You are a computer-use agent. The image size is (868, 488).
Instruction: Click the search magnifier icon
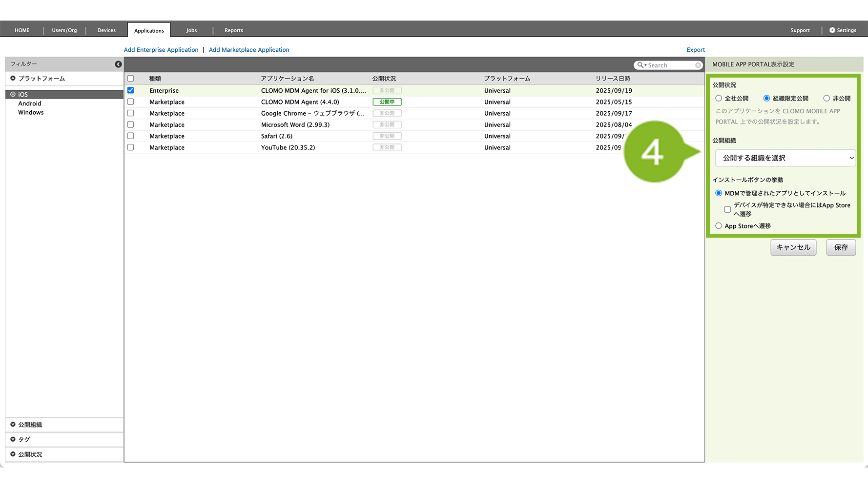[640, 65]
